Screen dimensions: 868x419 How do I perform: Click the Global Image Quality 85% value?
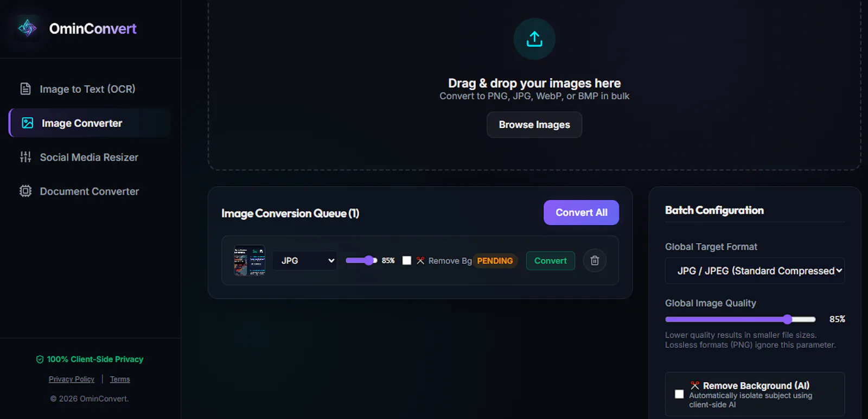pos(837,319)
